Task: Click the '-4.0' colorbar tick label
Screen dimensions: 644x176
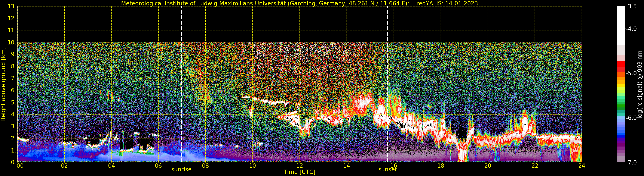Action: 631,29
